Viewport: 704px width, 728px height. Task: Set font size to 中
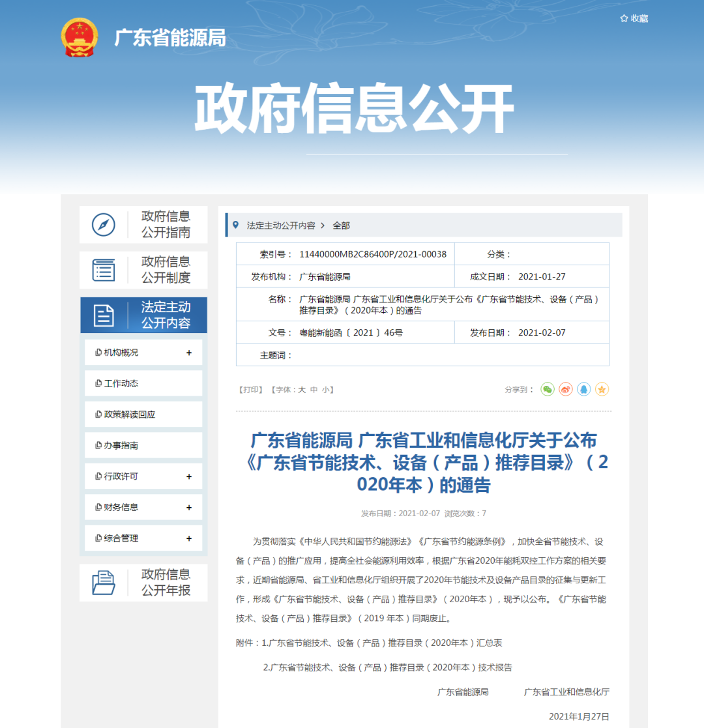click(x=314, y=390)
